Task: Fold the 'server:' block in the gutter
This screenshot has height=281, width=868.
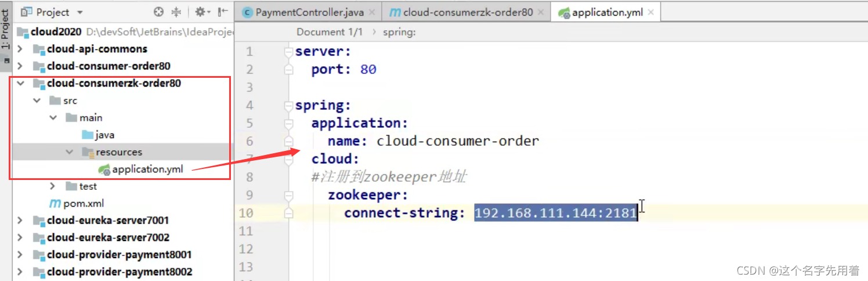Action: click(x=288, y=52)
